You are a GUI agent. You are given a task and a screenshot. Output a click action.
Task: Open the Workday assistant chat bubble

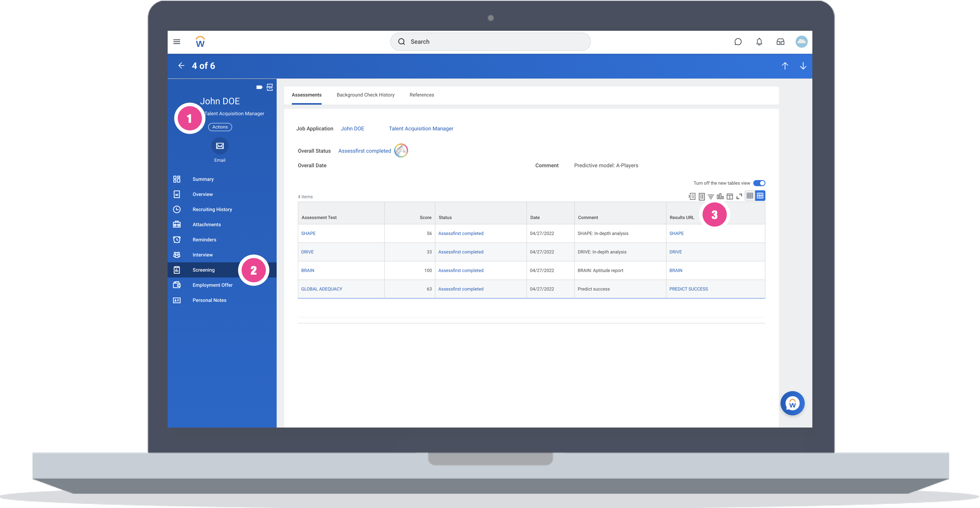tap(792, 403)
